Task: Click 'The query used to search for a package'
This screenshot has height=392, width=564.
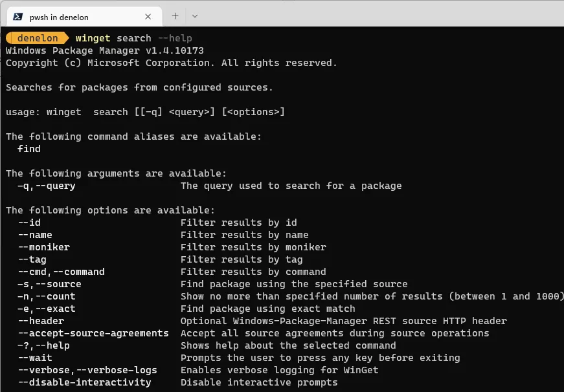Action: click(291, 186)
